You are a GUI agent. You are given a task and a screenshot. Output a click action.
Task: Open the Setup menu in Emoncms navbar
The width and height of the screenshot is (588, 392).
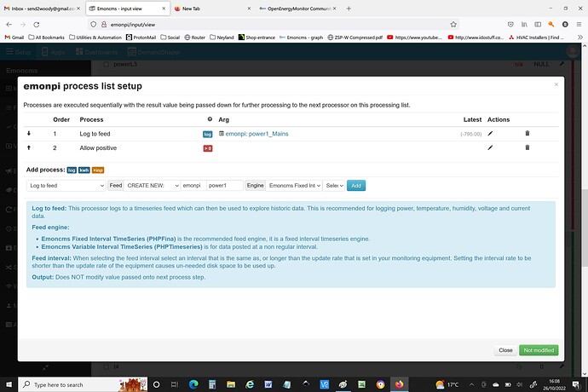click(x=19, y=52)
